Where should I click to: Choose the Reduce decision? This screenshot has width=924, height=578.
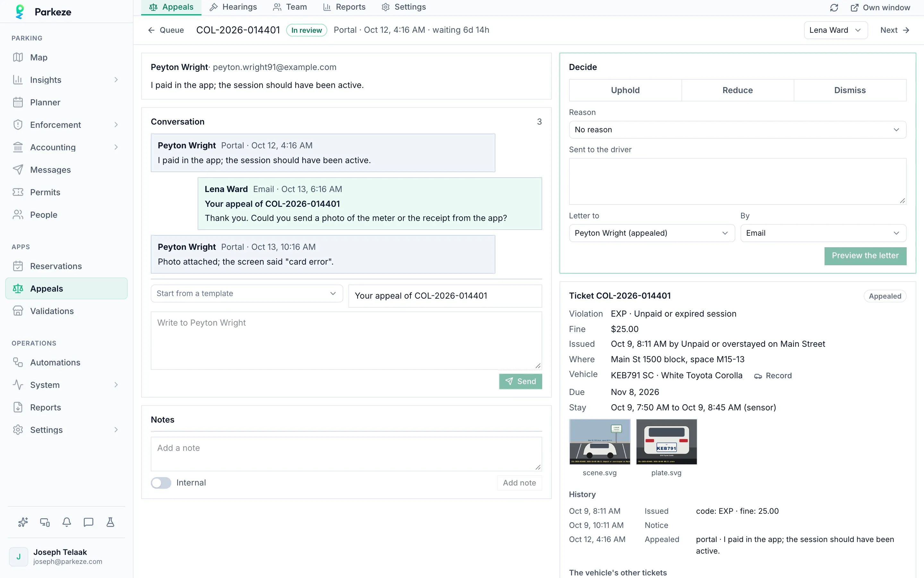pyautogui.click(x=737, y=90)
